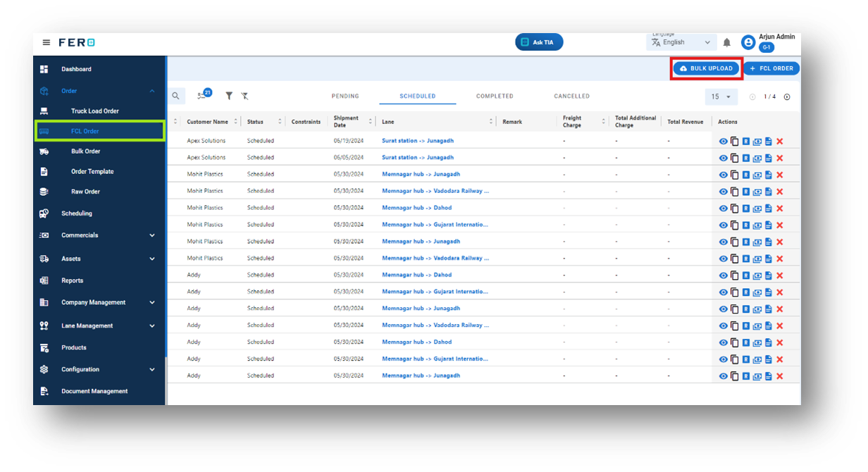Screen dimensions: 868x472
Task: View Mohit Plastics Gujarat Internatio... order eye icon
Action: click(x=723, y=225)
